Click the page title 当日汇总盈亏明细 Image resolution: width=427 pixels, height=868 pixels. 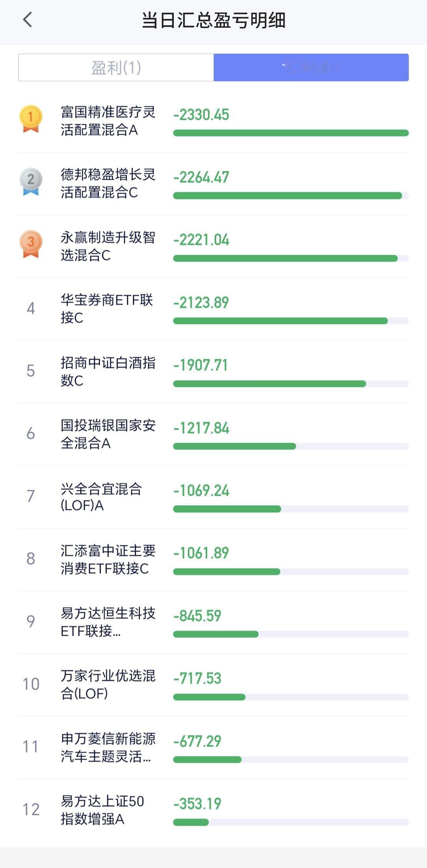point(213,20)
